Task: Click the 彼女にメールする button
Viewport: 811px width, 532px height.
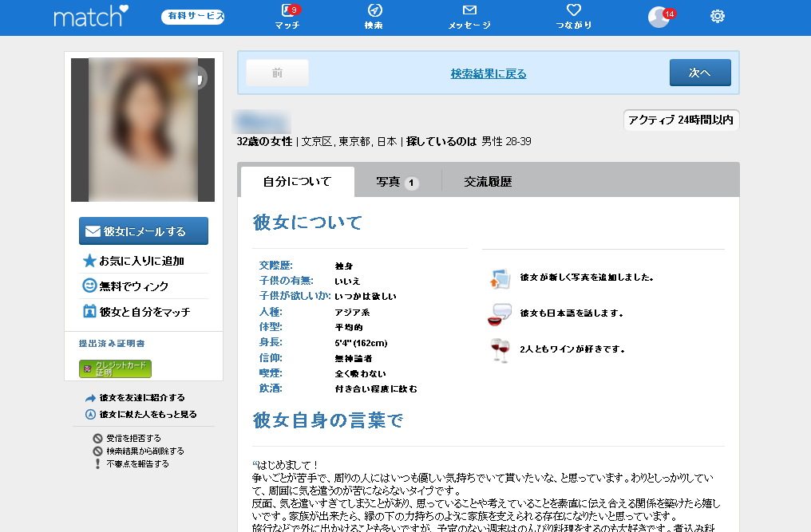Action: 142,231
